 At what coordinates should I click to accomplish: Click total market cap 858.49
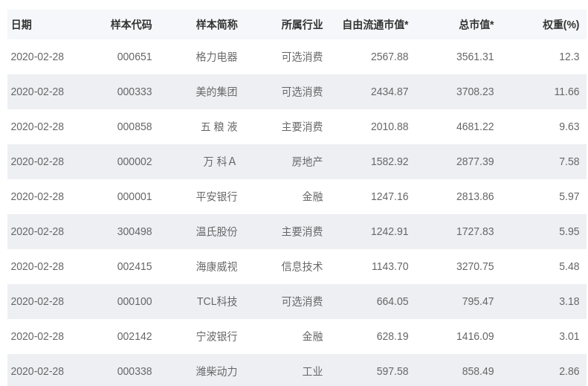(478, 370)
